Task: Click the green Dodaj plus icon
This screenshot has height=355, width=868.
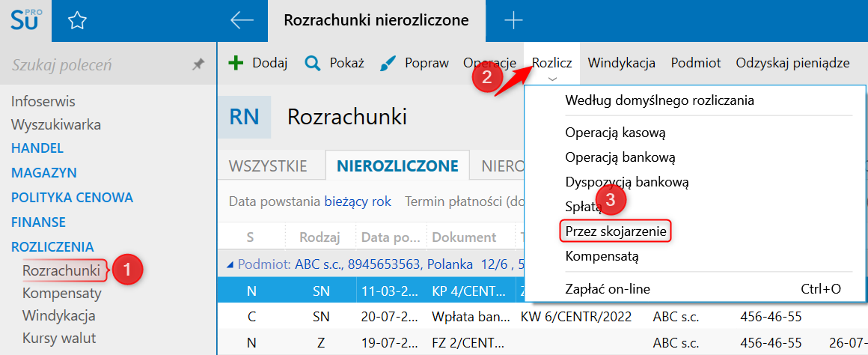Action: tap(236, 63)
